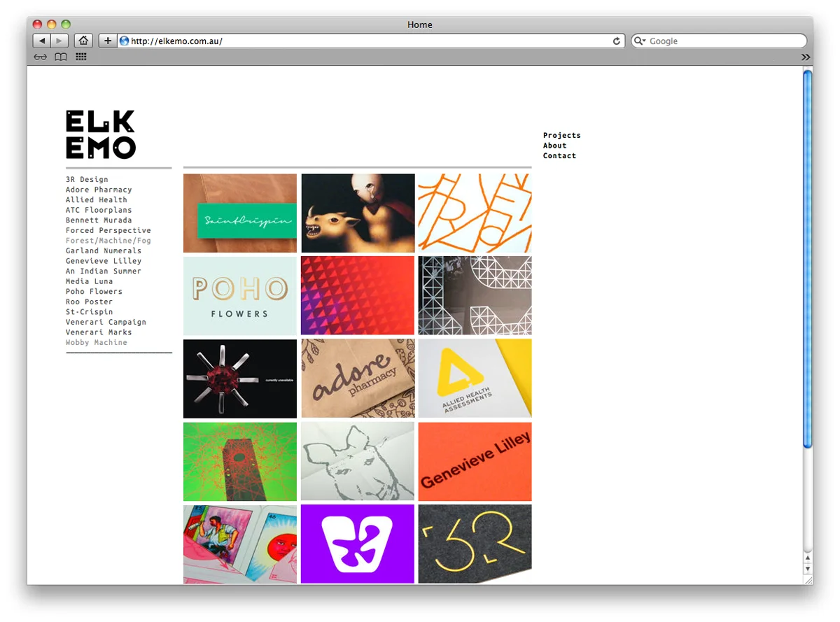Image resolution: width=840 pixels, height=622 pixels.
Task: Open the masked figure with beast thumbnail
Action: pos(358,213)
